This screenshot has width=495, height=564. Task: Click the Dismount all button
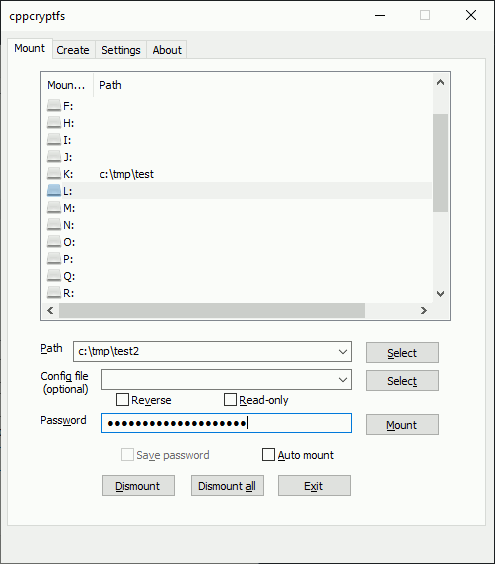[x=227, y=486]
